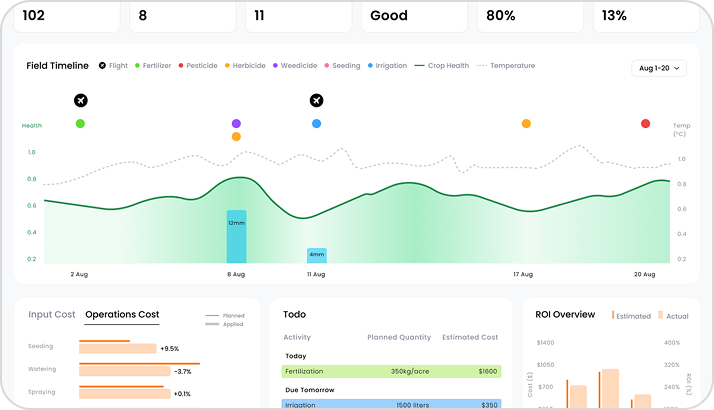Toggle the Irrigation legend item
Image resolution: width=714 pixels, height=410 pixels.
click(x=387, y=66)
